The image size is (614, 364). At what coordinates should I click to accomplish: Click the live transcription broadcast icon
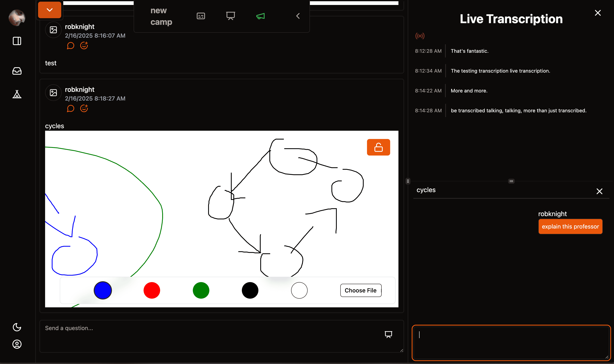click(420, 36)
